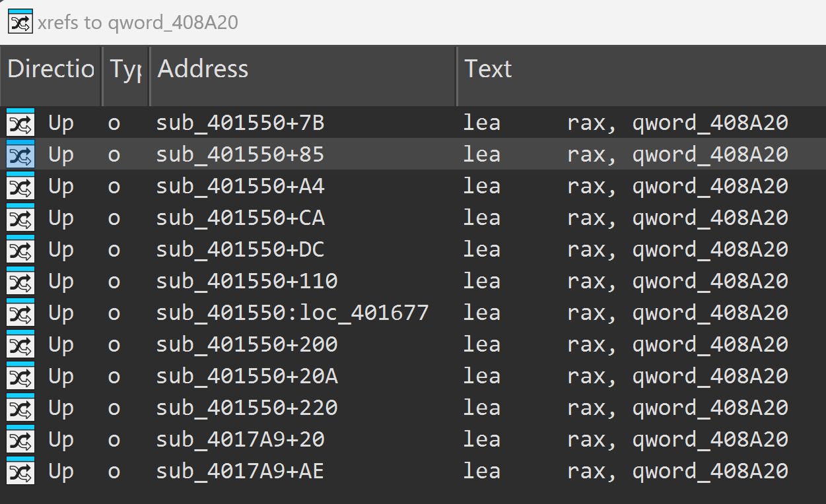Image resolution: width=826 pixels, height=504 pixels.
Task: Sort by the Type column header
Action: [x=125, y=69]
